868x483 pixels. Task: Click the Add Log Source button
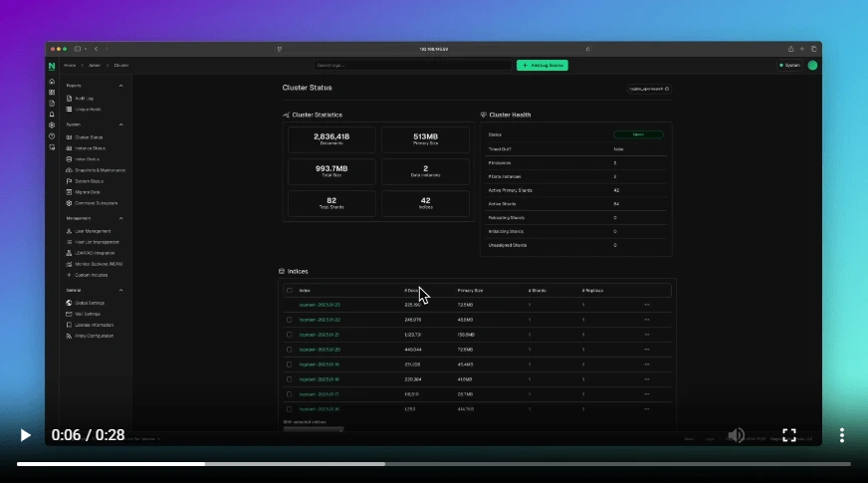pyautogui.click(x=542, y=66)
